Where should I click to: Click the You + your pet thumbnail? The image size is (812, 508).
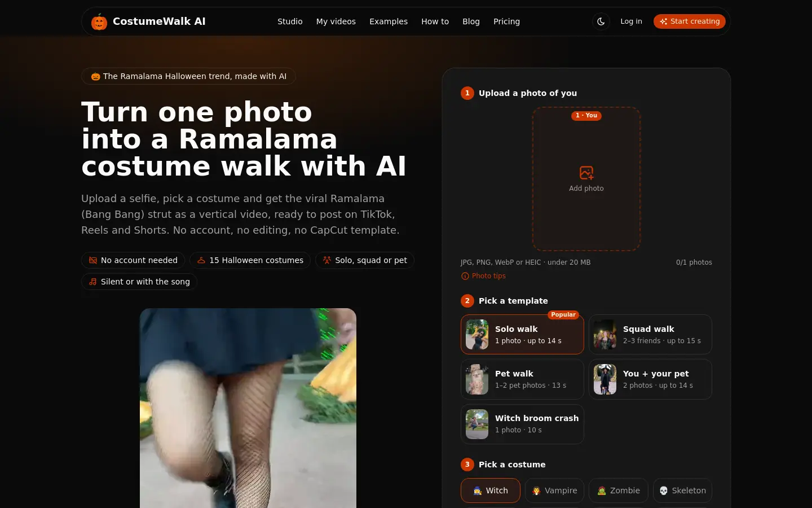point(605,379)
